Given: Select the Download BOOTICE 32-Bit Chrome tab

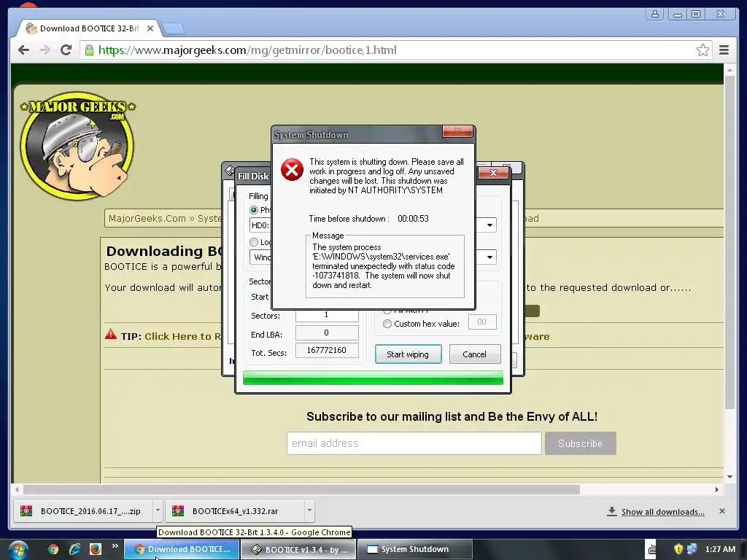Looking at the screenshot, I should [89, 28].
